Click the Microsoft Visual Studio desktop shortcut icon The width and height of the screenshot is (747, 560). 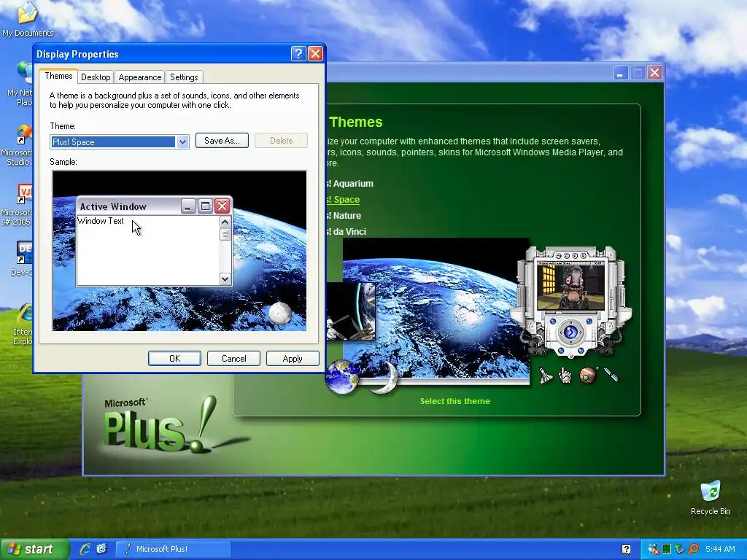(x=18, y=145)
